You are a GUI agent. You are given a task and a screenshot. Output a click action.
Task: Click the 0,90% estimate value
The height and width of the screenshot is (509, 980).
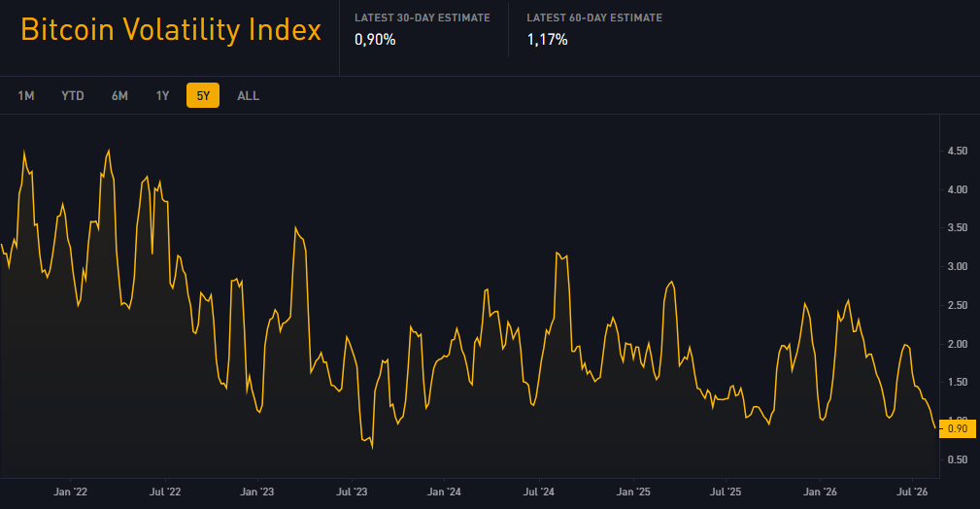click(375, 40)
